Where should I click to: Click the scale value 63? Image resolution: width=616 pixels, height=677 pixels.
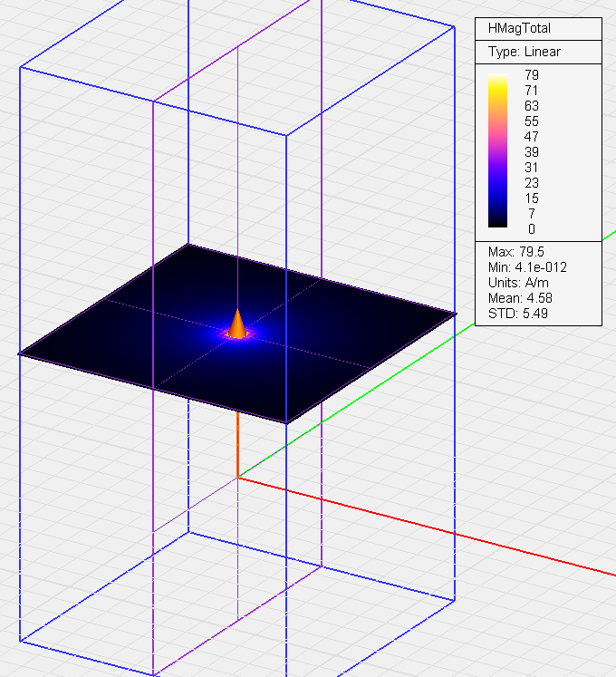532,106
